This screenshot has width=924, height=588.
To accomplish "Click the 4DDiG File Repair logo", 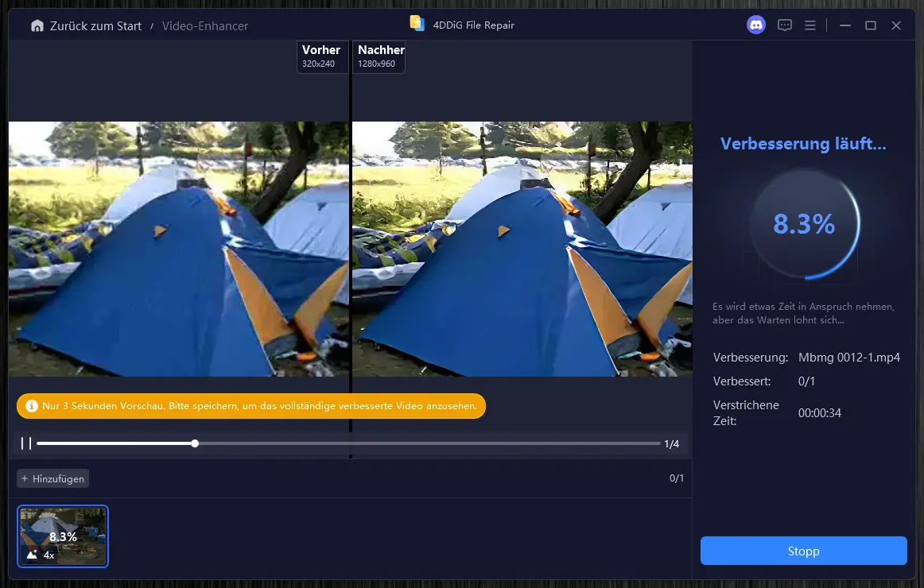I will (x=417, y=23).
